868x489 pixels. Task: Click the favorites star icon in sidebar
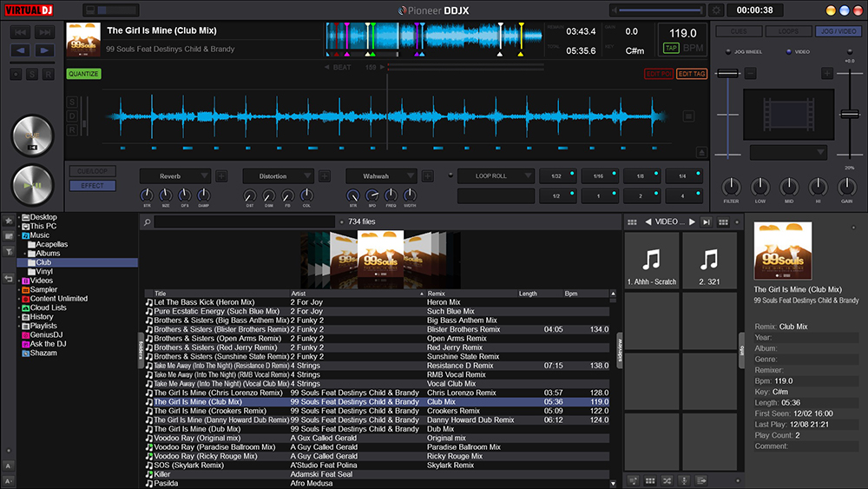(9, 221)
